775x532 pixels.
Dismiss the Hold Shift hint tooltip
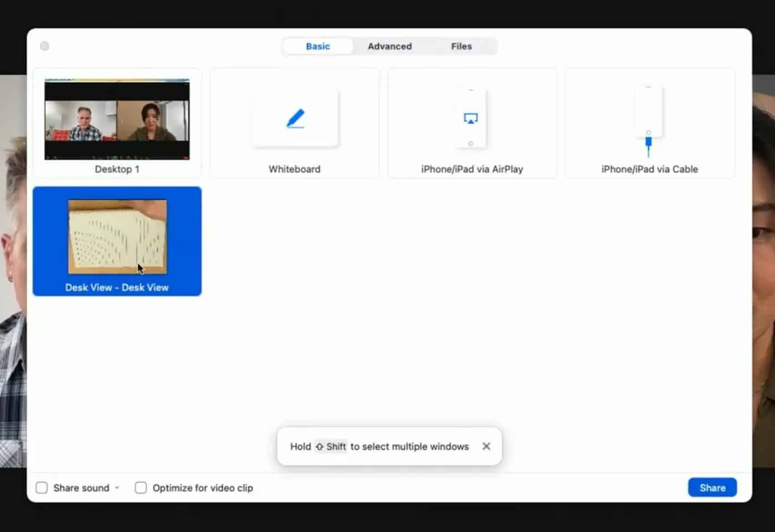click(x=486, y=446)
